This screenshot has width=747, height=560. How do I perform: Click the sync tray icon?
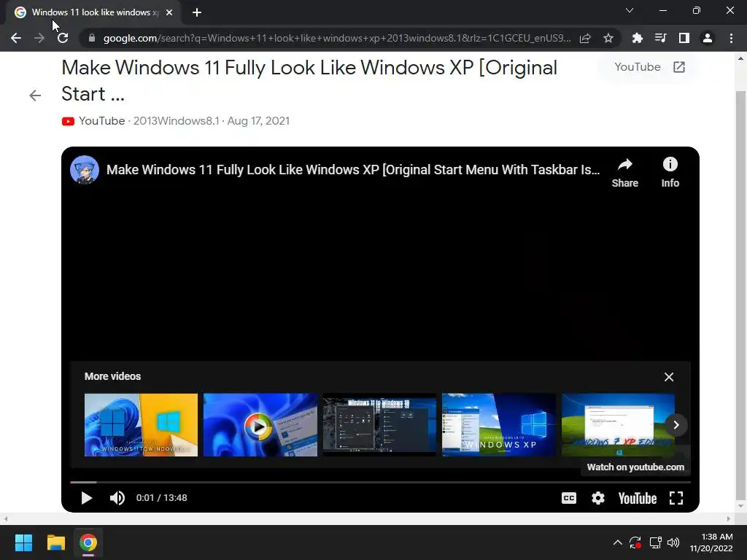tap(635, 542)
